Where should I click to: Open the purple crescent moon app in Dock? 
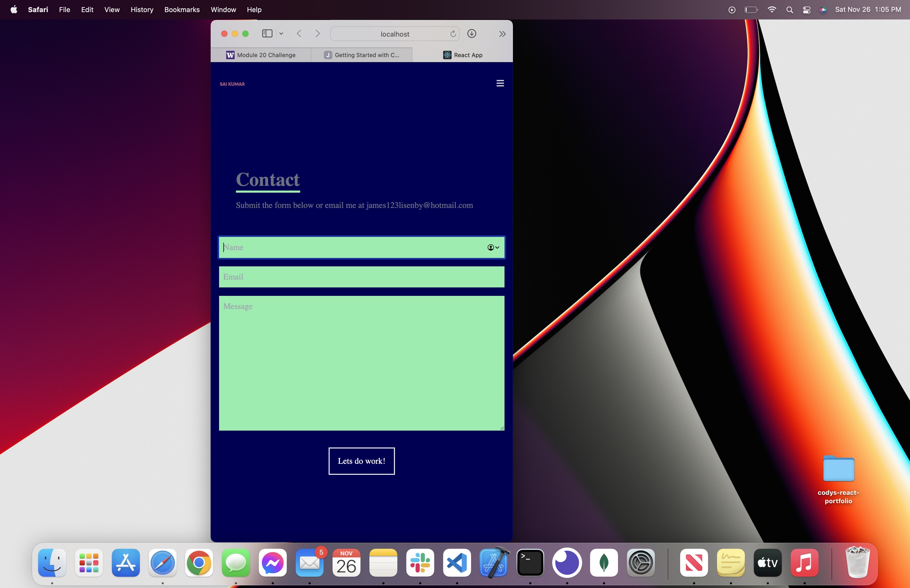pyautogui.click(x=567, y=563)
